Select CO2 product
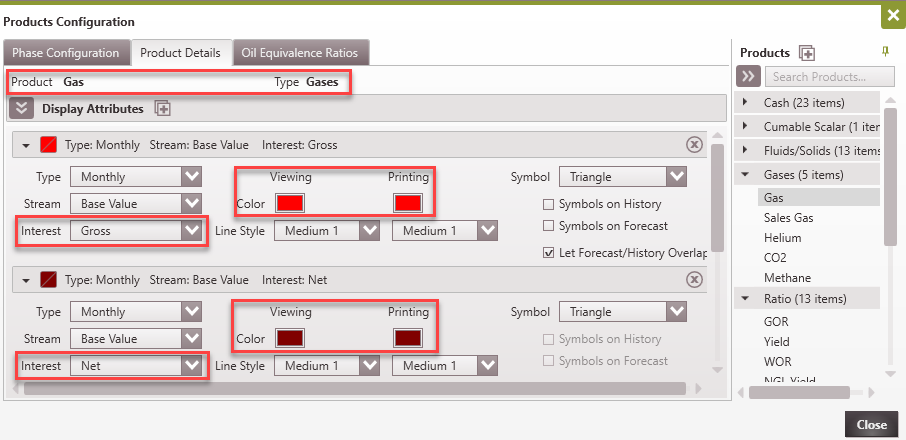The image size is (906, 440). (775, 258)
